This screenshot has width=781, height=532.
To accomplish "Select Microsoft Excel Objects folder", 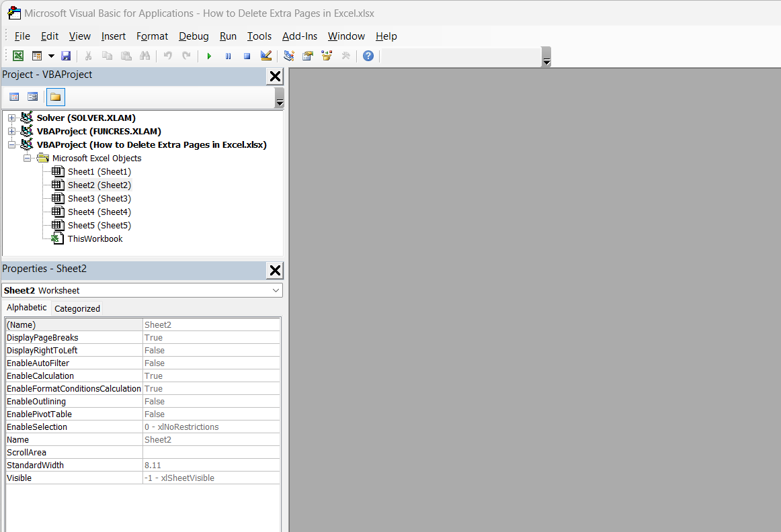I will click(x=97, y=159).
